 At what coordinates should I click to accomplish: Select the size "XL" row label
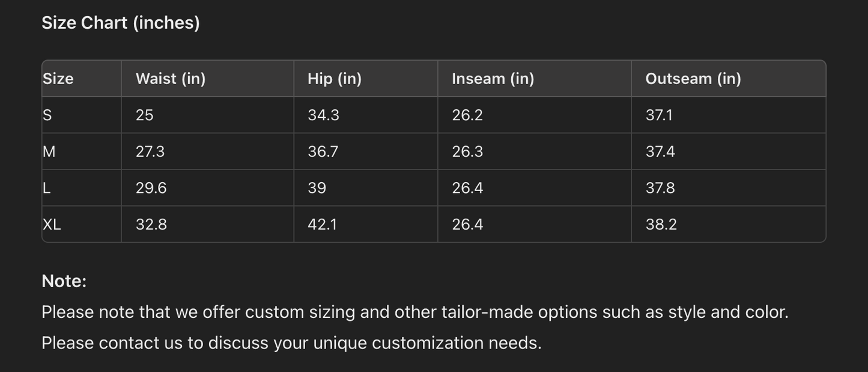pos(52,224)
